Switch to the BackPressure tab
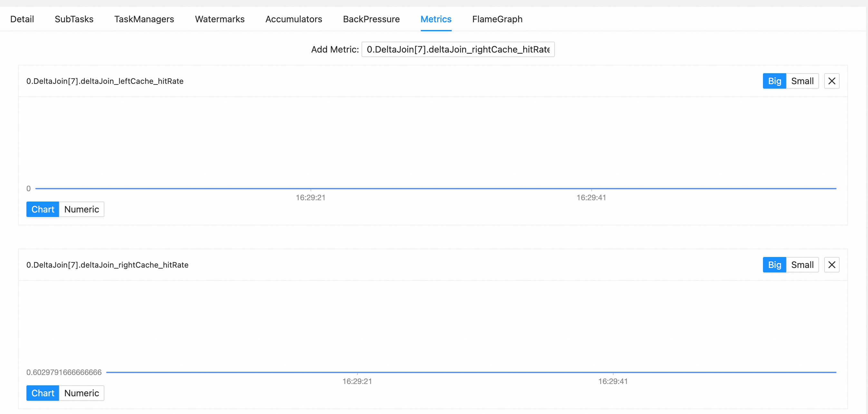 pos(371,19)
